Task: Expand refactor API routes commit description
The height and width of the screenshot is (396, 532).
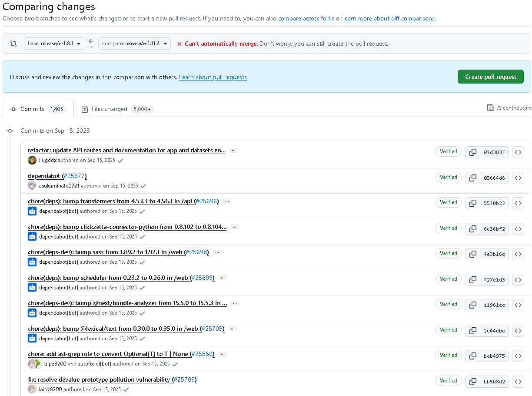Action: (234, 151)
